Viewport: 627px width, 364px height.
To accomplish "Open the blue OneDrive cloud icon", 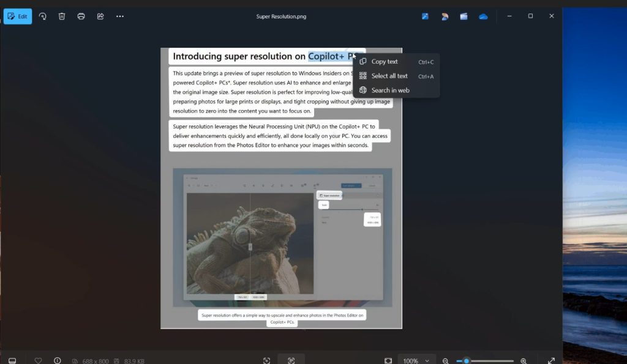I will (483, 17).
